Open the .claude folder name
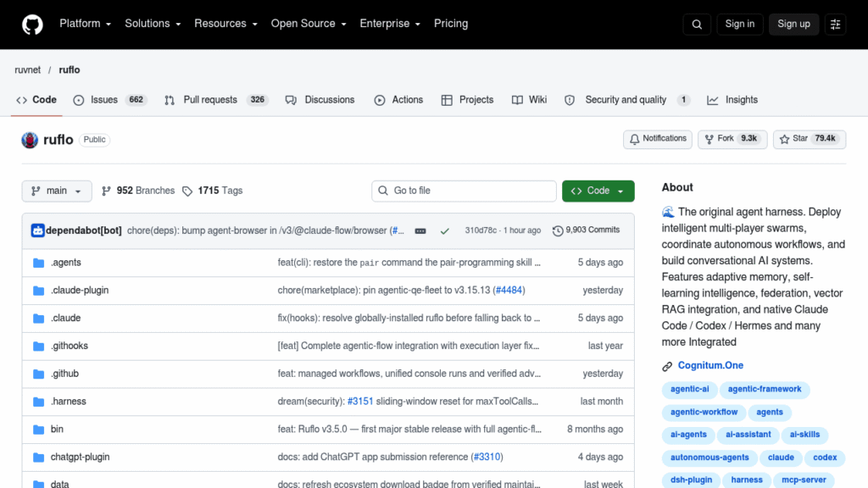This screenshot has height=488, width=868. (65, 319)
